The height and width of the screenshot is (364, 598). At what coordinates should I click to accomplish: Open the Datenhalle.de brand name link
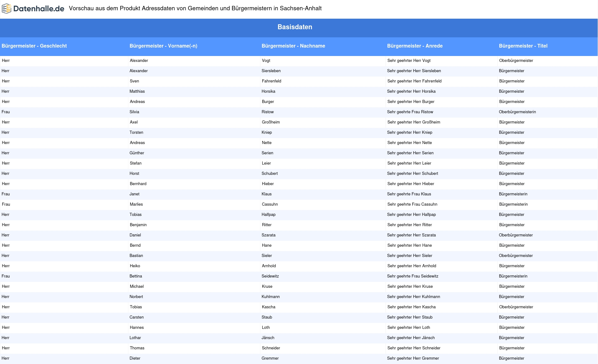tap(39, 9)
